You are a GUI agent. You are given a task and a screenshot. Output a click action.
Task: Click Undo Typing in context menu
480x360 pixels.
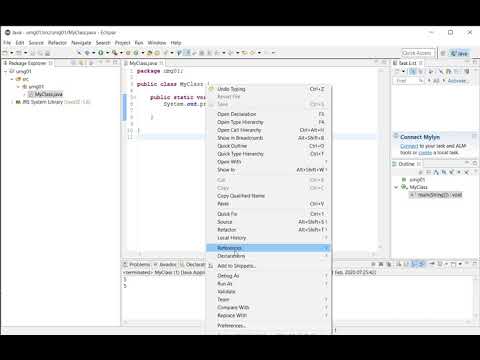pyautogui.click(x=269, y=89)
